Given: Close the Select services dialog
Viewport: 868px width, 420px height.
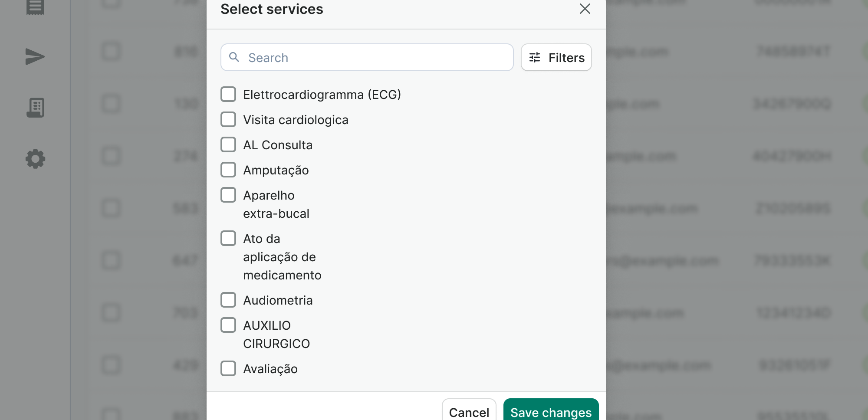Looking at the screenshot, I should [x=585, y=9].
